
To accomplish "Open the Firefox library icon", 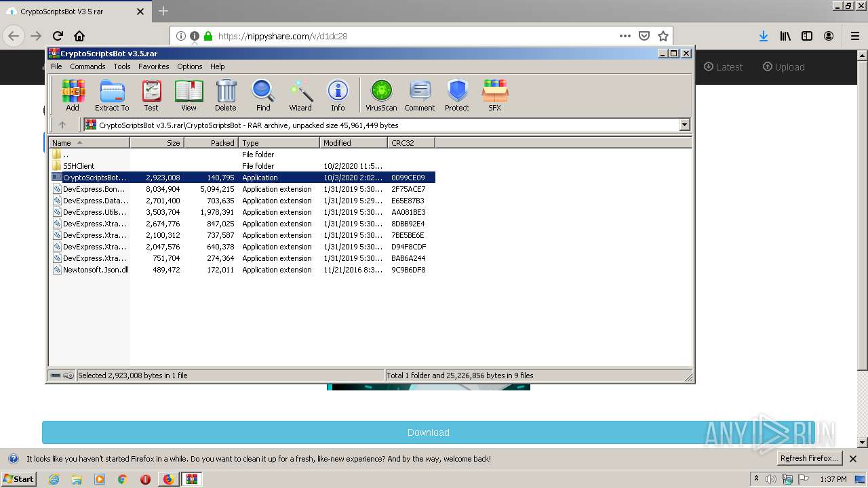I will pos(785,36).
